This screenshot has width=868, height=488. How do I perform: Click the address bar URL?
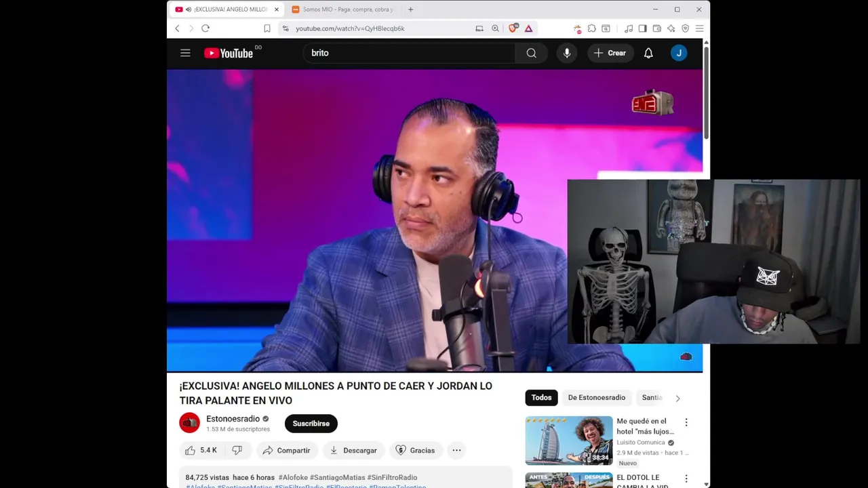tap(350, 28)
